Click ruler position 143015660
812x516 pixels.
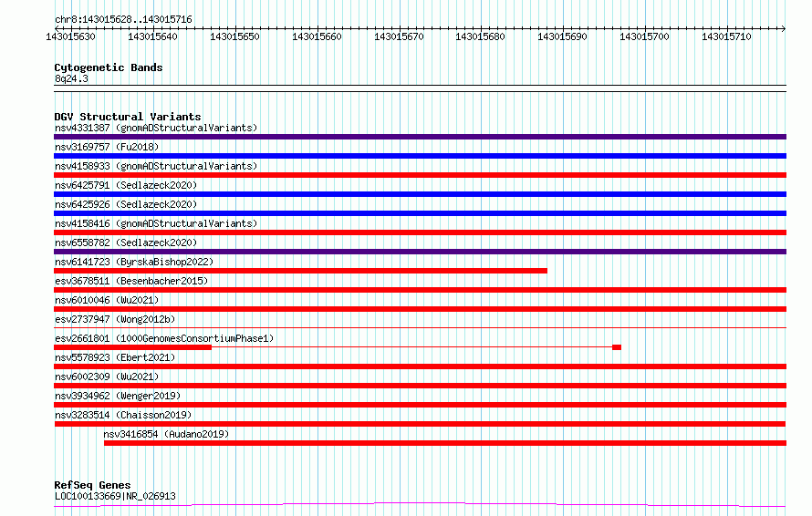317,36
